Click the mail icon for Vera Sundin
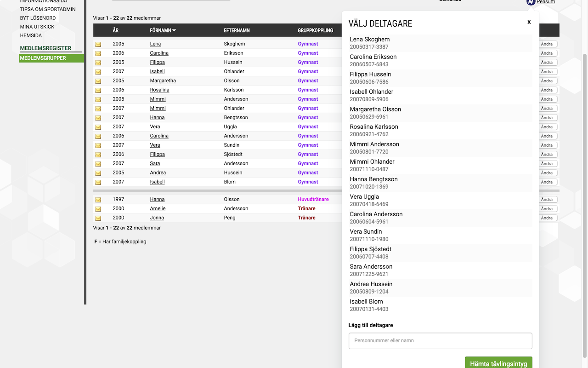The width and height of the screenshot is (588, 368). pos(98,145)
